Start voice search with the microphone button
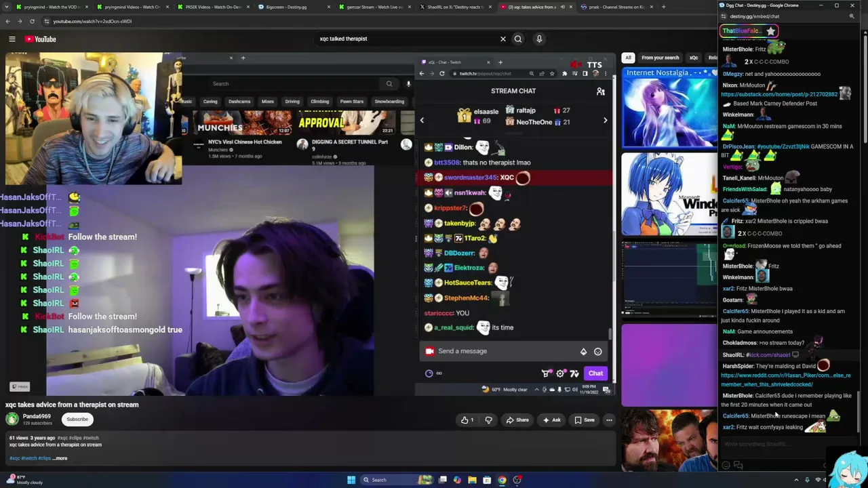Screen dimensions: 868x488 tap(539, 39)
